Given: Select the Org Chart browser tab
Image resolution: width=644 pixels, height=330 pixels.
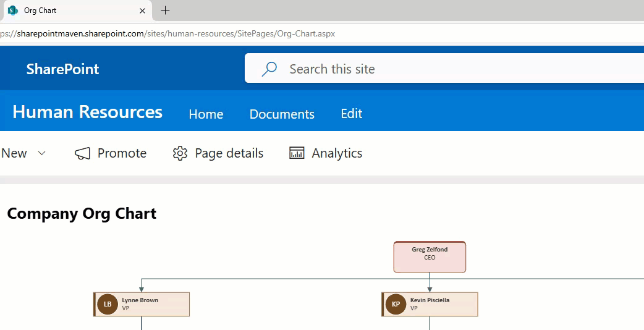Looking at the screenshot, I should 77,11.
